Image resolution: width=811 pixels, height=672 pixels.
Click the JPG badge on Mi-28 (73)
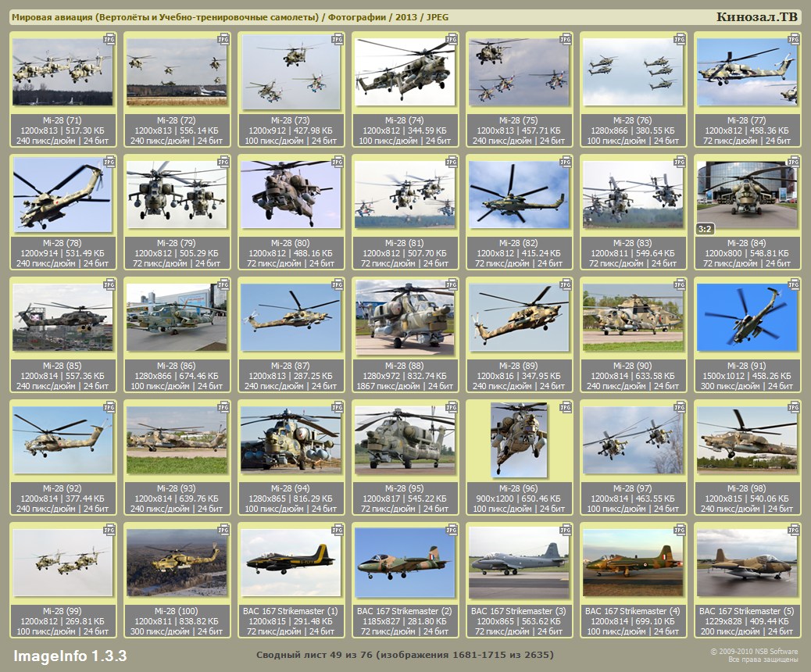(x=338, y=39)
